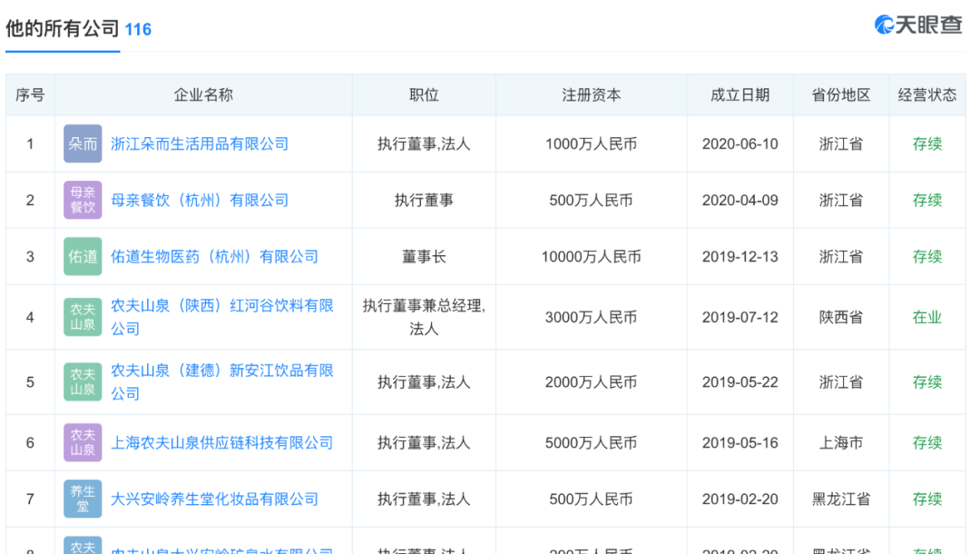
Task: Click the 存续 status in row 1
Action: tap(926, 143)
